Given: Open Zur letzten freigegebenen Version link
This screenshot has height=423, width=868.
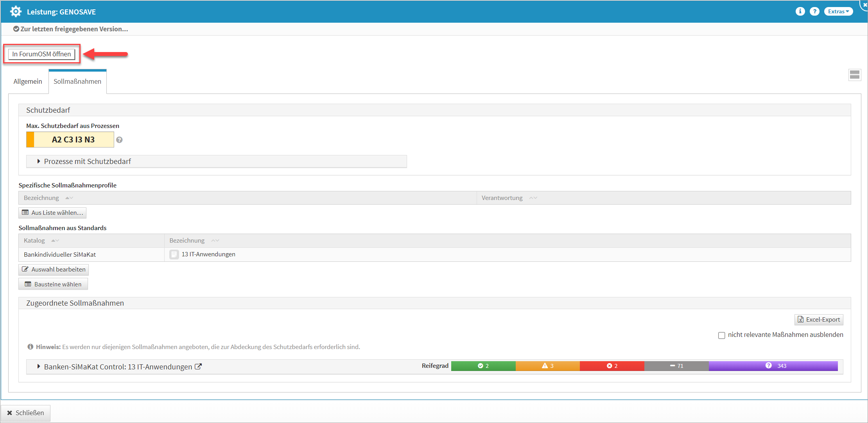Looking at the screenshot, I should (x=70, y=29).
